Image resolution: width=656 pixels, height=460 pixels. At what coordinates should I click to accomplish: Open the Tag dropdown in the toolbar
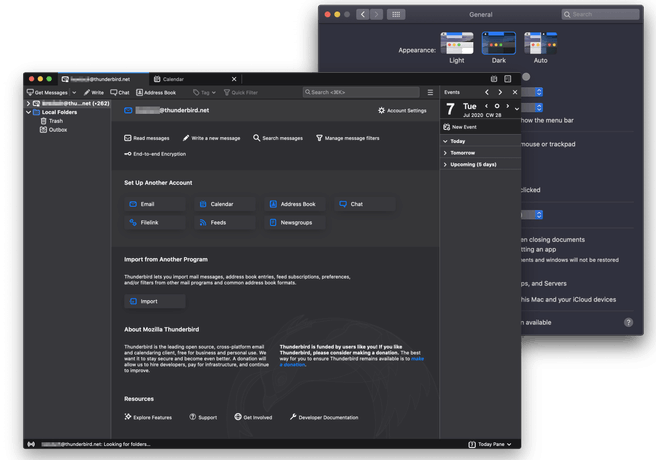coord(204,92)
